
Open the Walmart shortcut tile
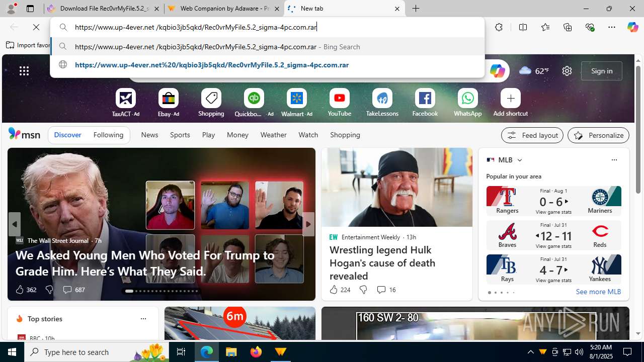[x=297, y=103]
